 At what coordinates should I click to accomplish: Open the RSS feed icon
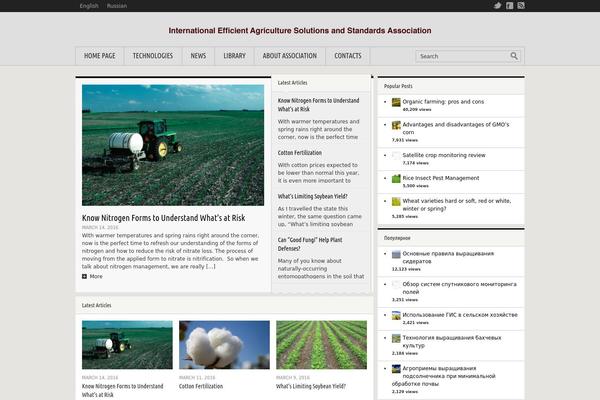coord(521,5)
